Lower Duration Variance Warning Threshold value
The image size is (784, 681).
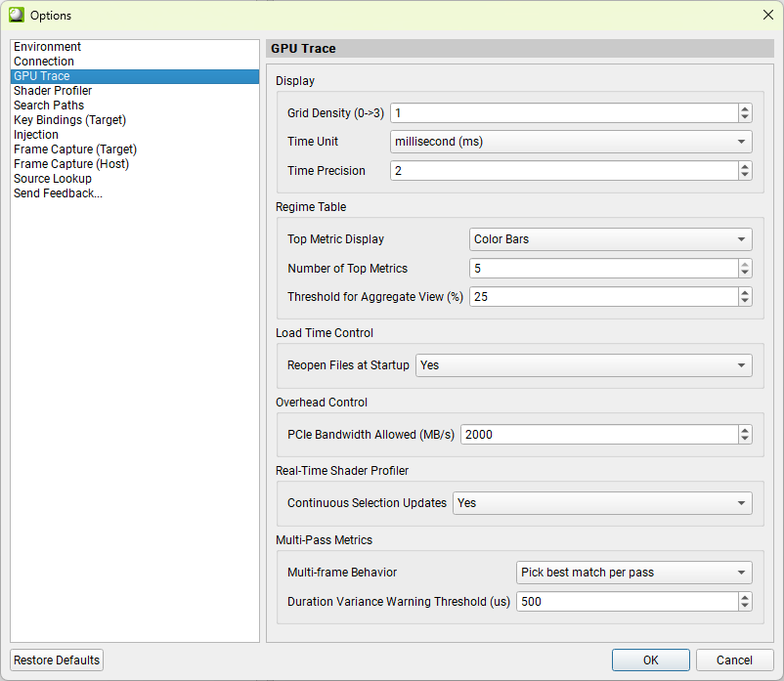click(745, 606)
